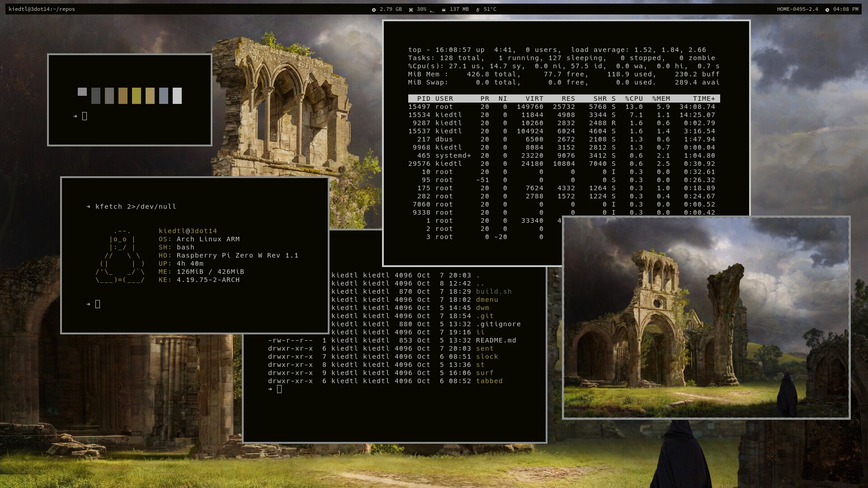Click the %CPU column header in top

tap(634, 99)
